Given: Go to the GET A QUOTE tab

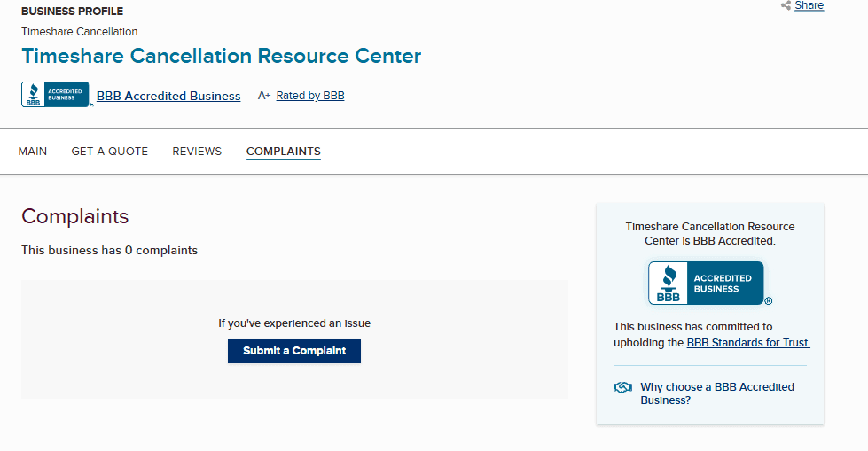Looking at the screenshot, I should pyautogui.click(x=110, y=152).
